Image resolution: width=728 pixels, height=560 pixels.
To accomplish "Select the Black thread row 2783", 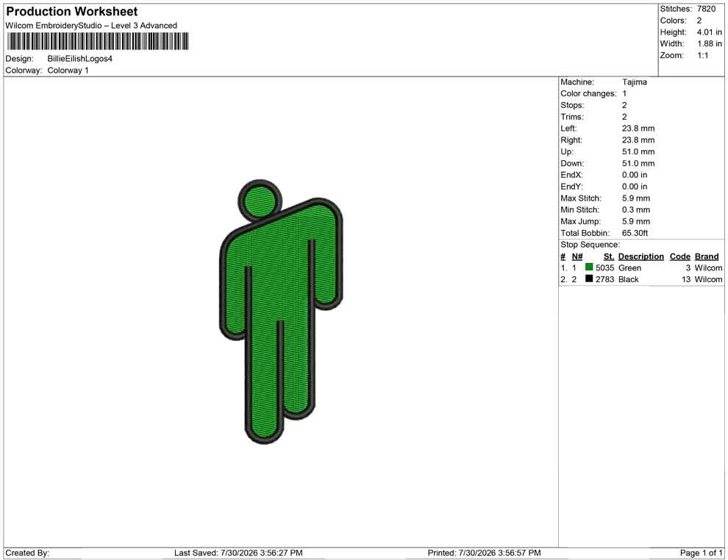I will pyautogui.click(x=641, y=279).
